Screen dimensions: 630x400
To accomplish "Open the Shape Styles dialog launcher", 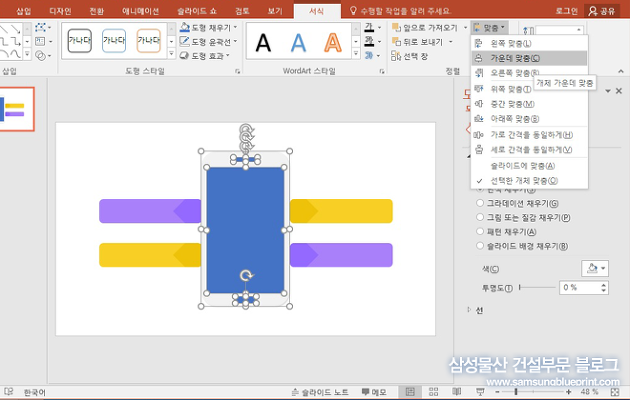I will (x=237, y=71).
